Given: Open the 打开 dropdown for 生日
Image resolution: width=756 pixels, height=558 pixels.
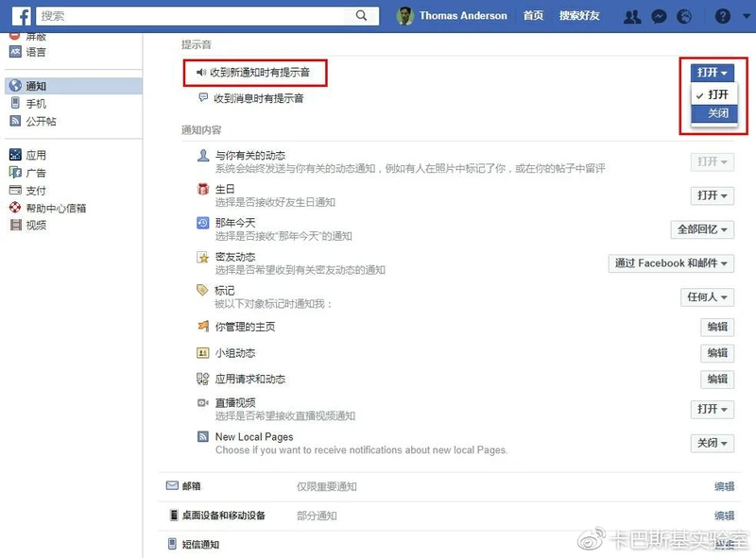Looking at the screenshot, I should coord(713,195).
